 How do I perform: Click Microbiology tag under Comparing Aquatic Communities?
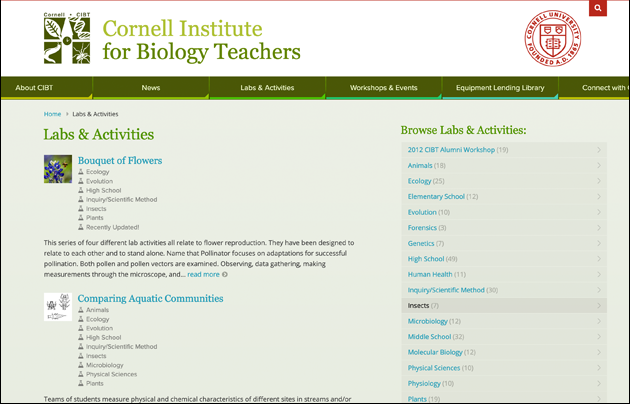pyautogui.click(x=104, y=365)
